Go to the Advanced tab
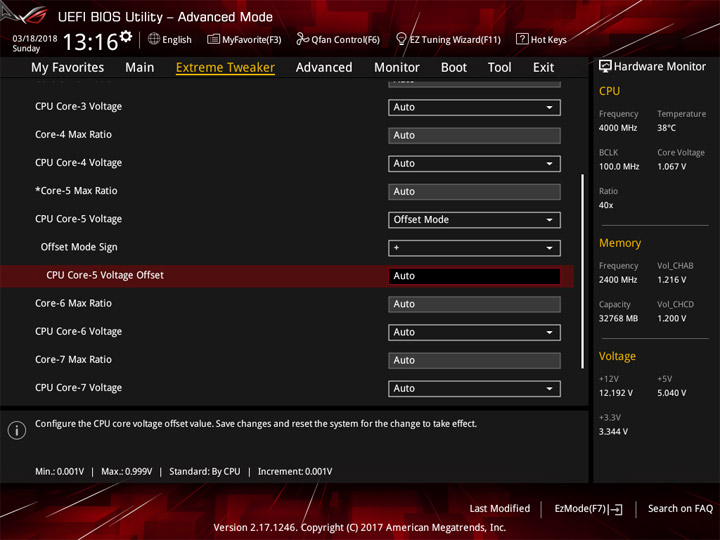 pos(324,68)
